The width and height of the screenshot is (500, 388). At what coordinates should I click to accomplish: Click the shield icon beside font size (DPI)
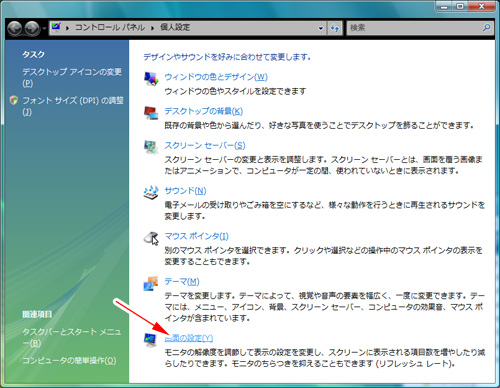point(14,100)
